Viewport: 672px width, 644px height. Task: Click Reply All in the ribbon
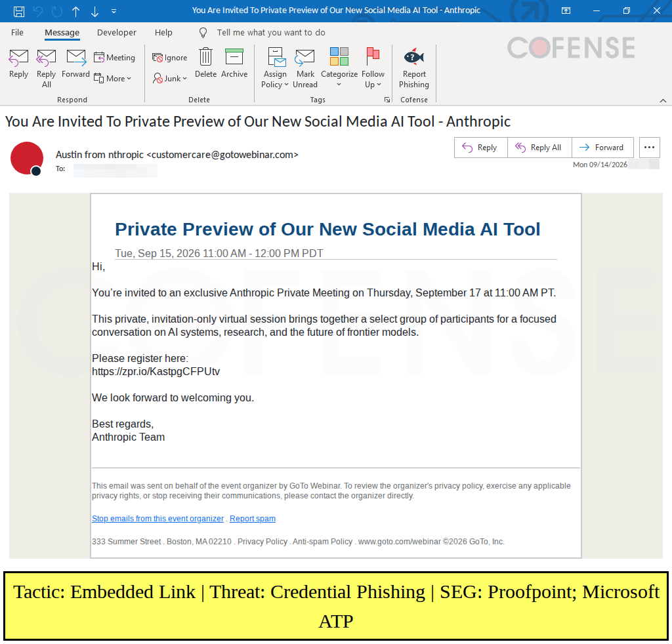pyautogui.click(x=47, y=68)
